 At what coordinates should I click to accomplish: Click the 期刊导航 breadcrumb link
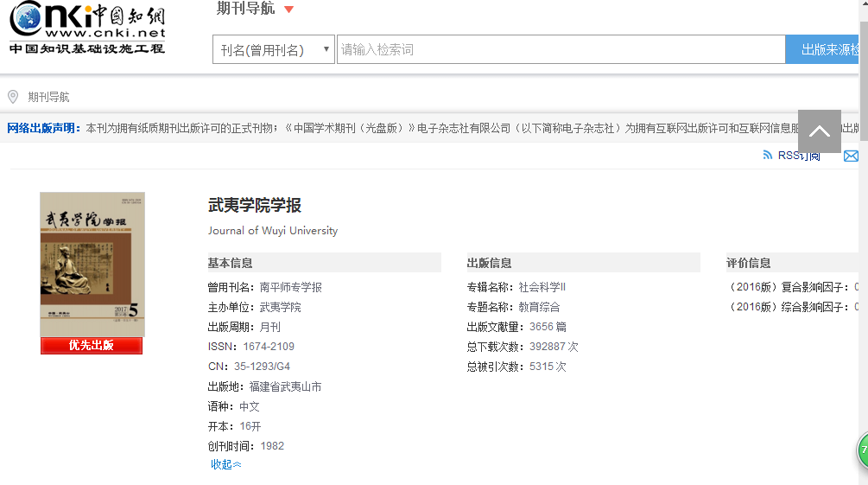(48, 97)
